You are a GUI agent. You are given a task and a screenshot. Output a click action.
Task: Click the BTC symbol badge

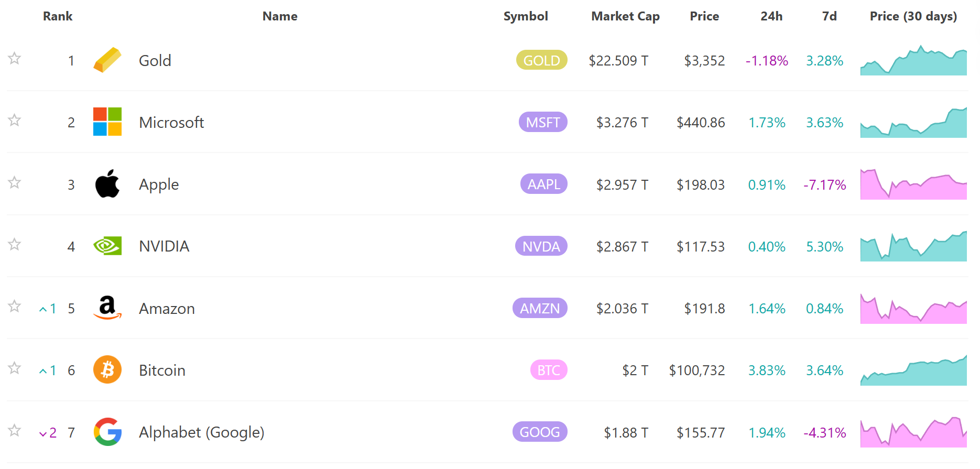[549, 370]
